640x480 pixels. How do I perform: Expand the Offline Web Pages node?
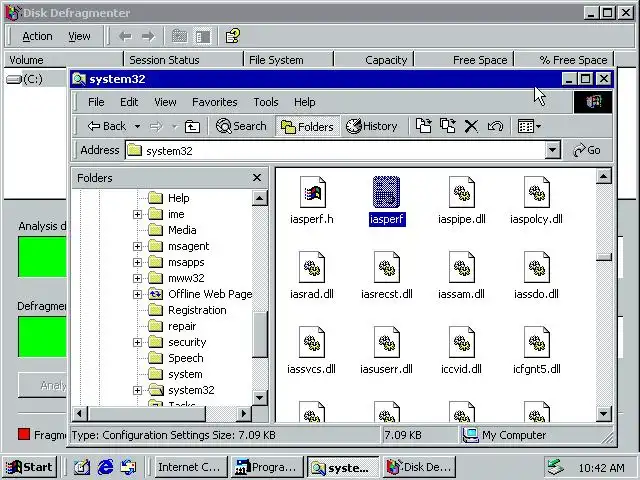138,294
